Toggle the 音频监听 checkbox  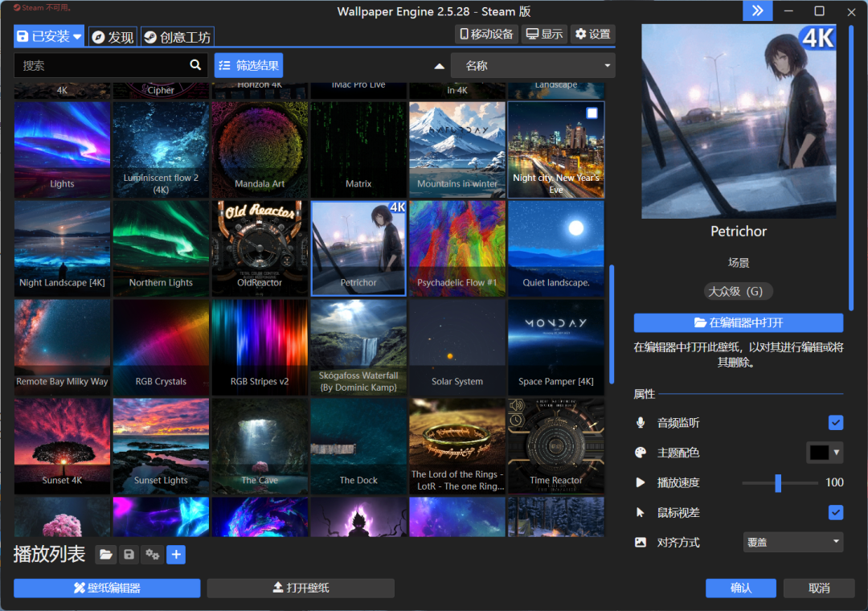point(836,423)
